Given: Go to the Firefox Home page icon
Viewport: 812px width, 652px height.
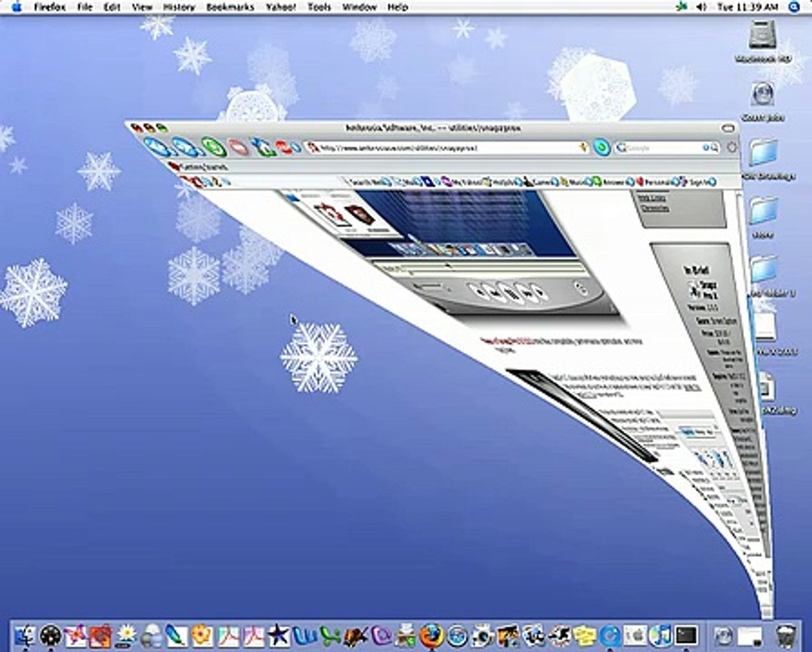Looking at the screenshot, I should pyautogui.click(x=263, y=148).
